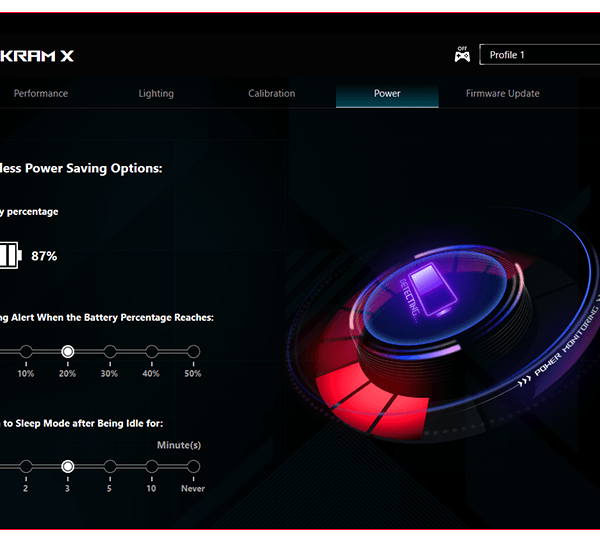Set sleep idle time to 2 minutes

(26, 467)
